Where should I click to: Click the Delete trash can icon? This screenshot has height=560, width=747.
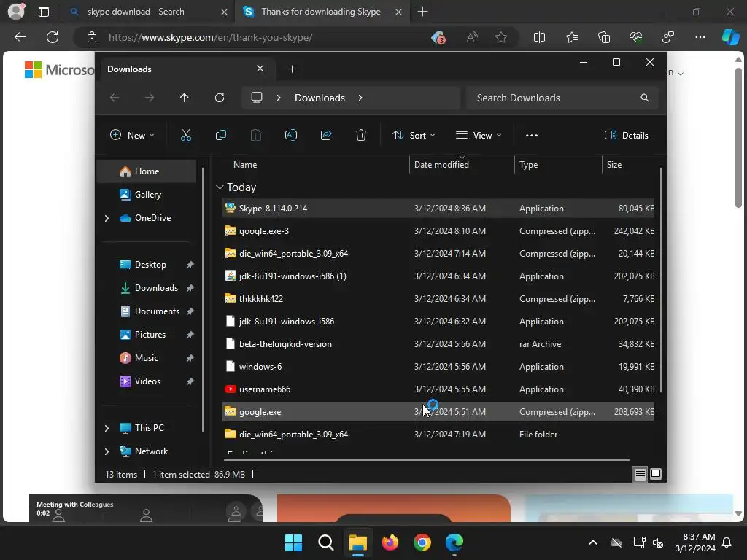pyautogui.click(x=361, y=135)
